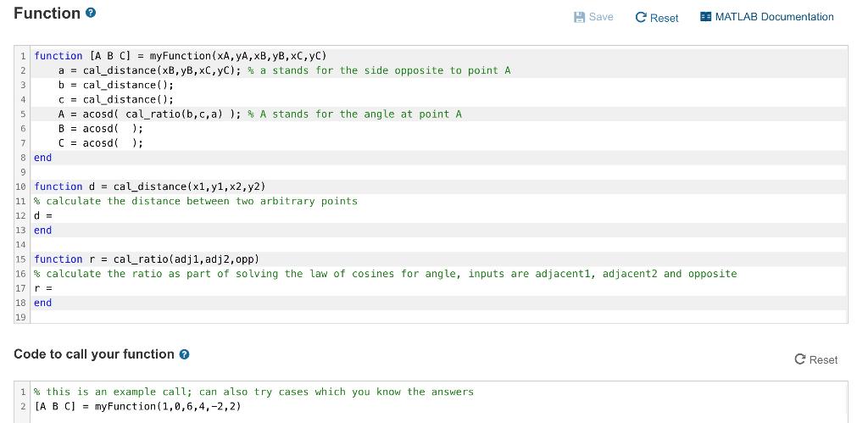Place cursor in line 'b = cal_distance();'
Screen dimensions: 868x423
pyautogui.click(x=115, y=85)
